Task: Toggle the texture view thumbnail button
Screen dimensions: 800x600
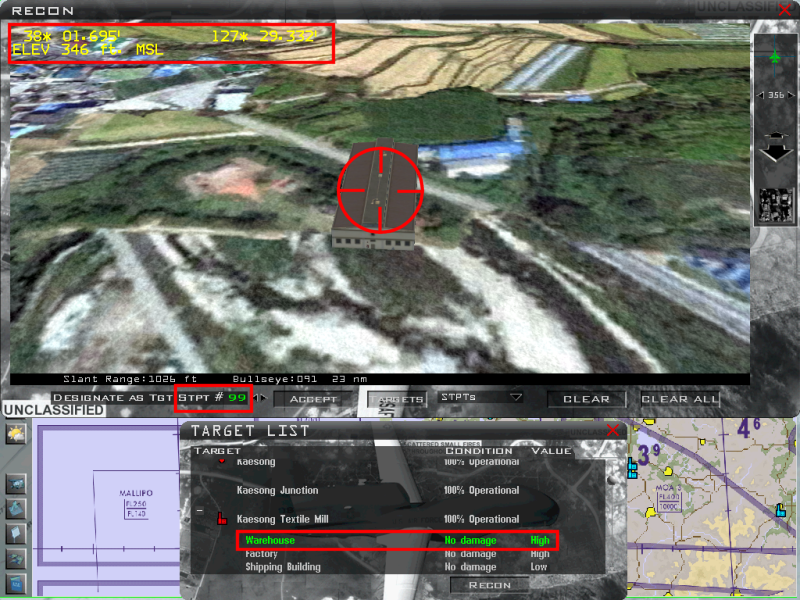Action: [776, 204]
